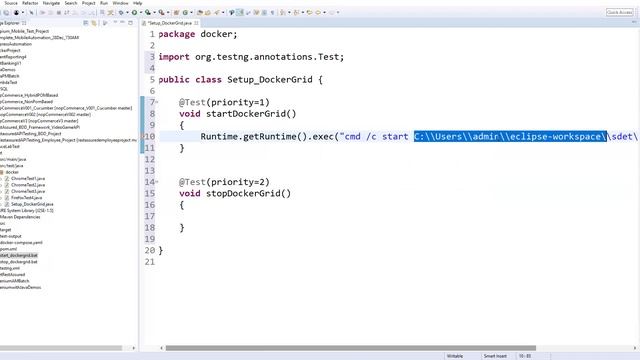Click the Search flashlight toolbar icon
This screenshot has height=360, width=640.
pyautogui.click(x=217, y=13)
